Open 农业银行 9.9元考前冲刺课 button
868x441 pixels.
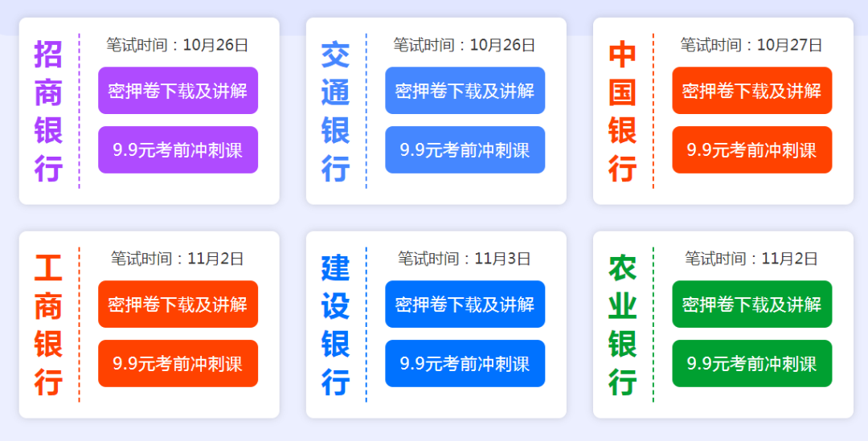(x=751, y=364)
